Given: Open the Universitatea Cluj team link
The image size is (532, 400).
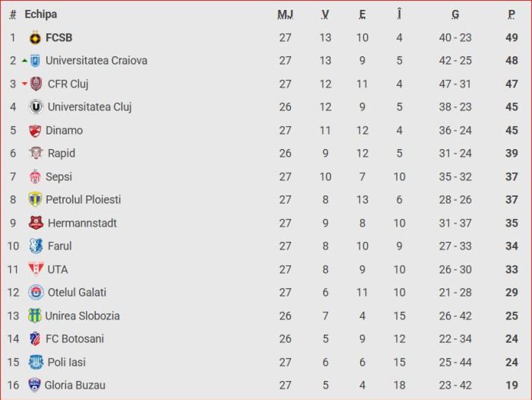Looking at the screenshot, I should pyautogui.click(x=90, y=107).
